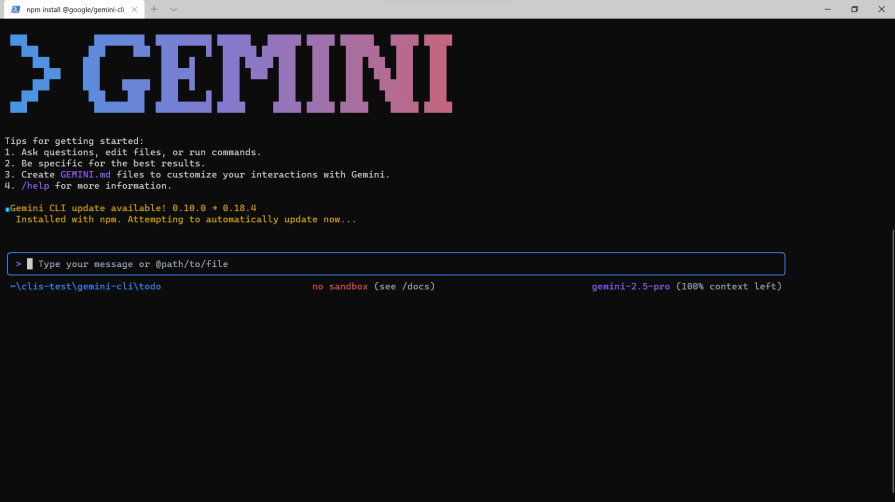This screenshot has width=895, height=502.
Task: Close the npm install @google/gemini-cli tab
Action: coord(135,9)
